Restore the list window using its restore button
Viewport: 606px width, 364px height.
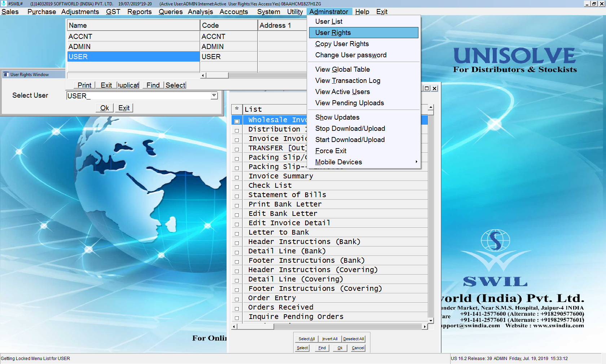coord(427,88)
